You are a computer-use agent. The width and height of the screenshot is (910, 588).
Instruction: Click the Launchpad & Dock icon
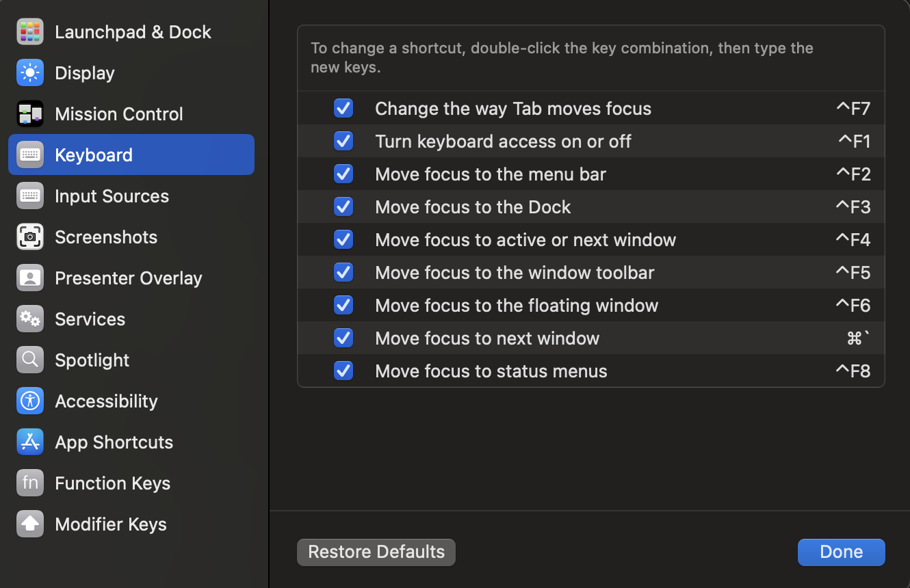pyautogui.click(x=30, y=32)
